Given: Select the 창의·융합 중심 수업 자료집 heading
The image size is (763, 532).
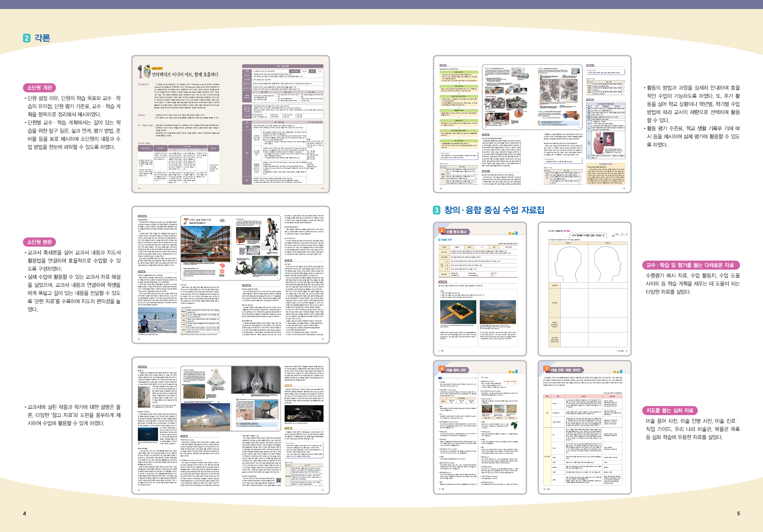Looking at the screenshot, I should click(494, 210).
